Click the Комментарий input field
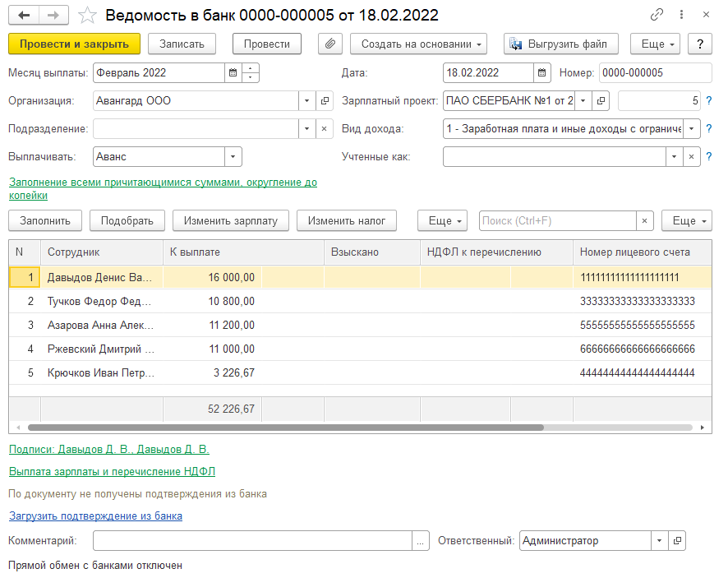Image resolution: width=728 pixels, height=578 pixels. 251,540
